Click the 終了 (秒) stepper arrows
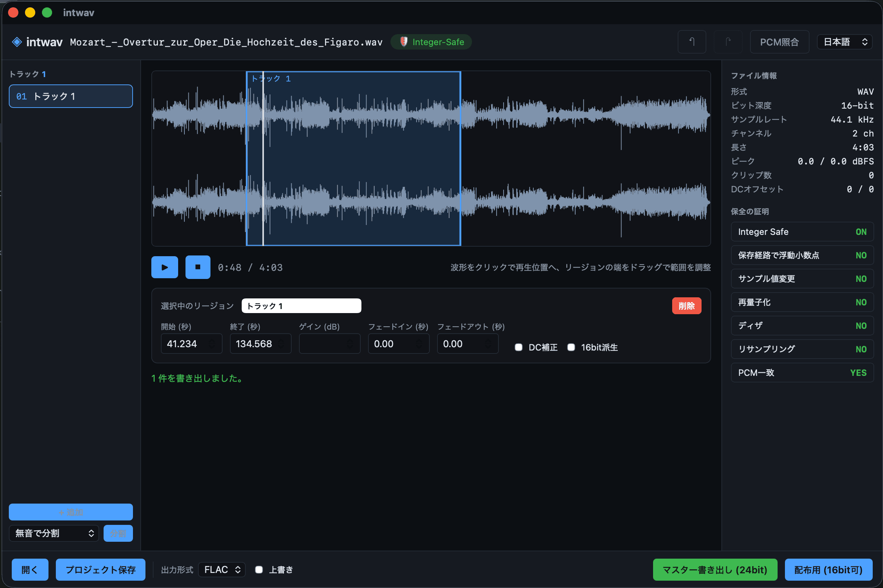The width and height of the screenshot is (883, 588). 281,344
